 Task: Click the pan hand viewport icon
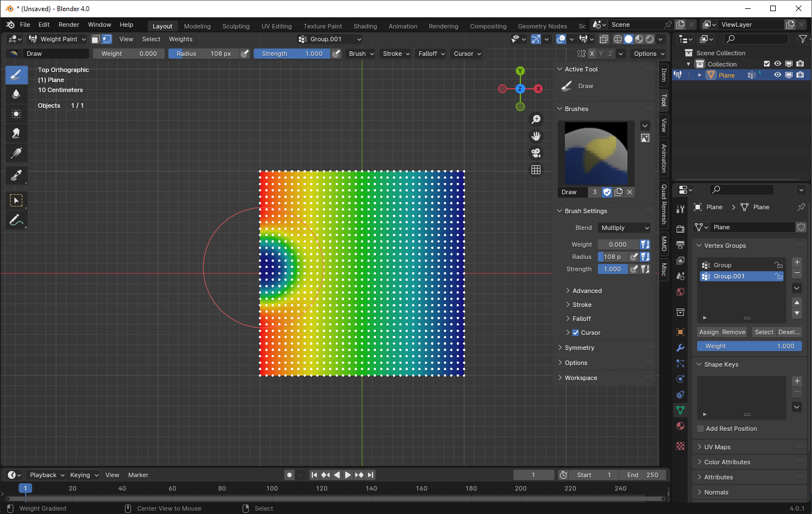536,136
